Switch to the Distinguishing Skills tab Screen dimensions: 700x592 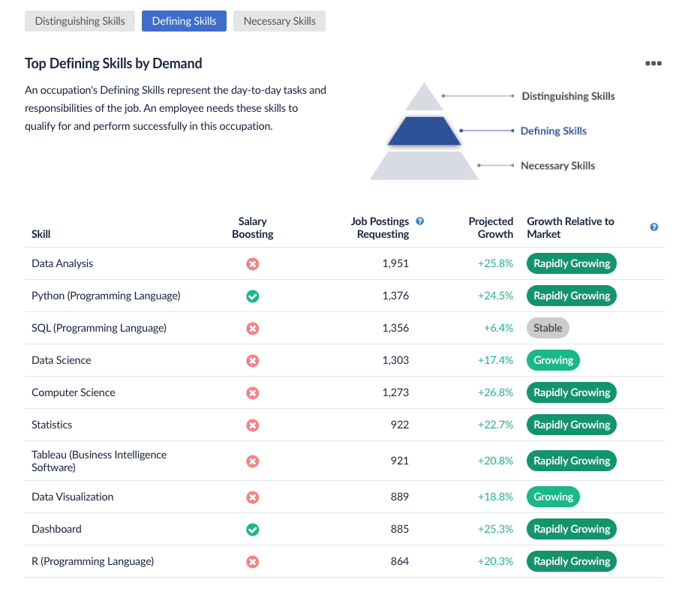click(80, 21)
